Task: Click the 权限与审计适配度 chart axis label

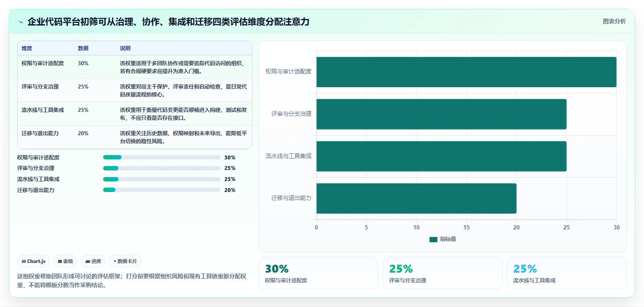Action: coord(289,71)
